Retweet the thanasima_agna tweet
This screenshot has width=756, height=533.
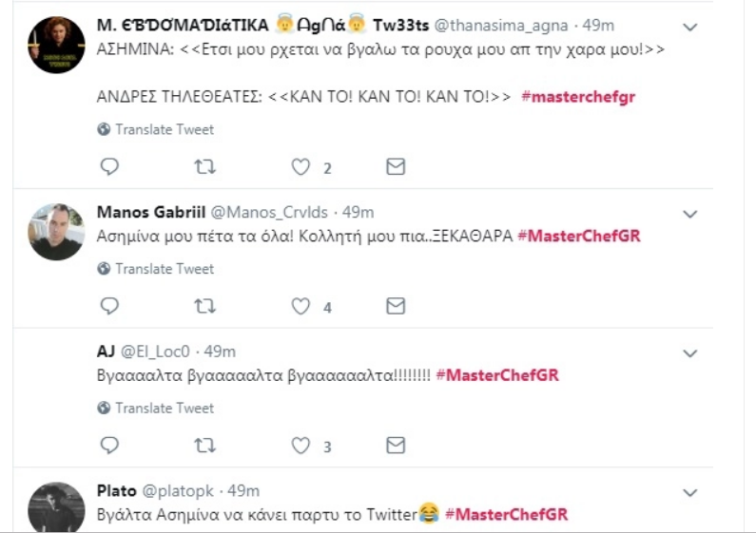204,167
